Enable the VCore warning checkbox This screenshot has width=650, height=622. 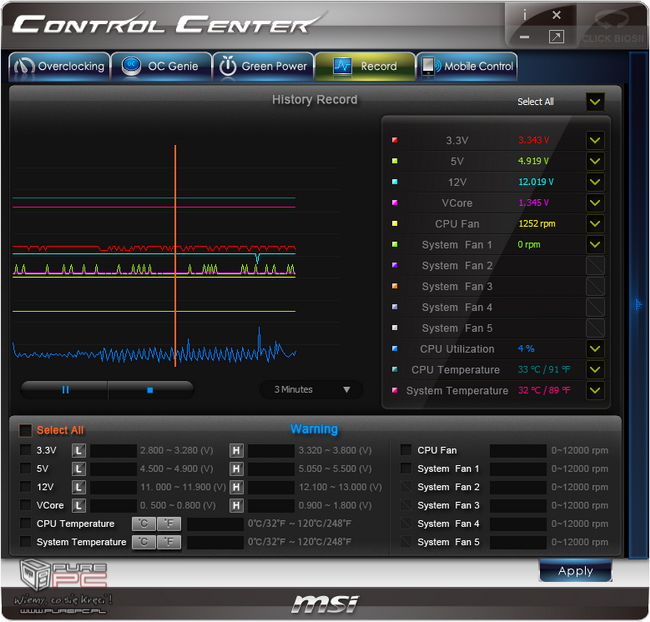tap(26, 505)
